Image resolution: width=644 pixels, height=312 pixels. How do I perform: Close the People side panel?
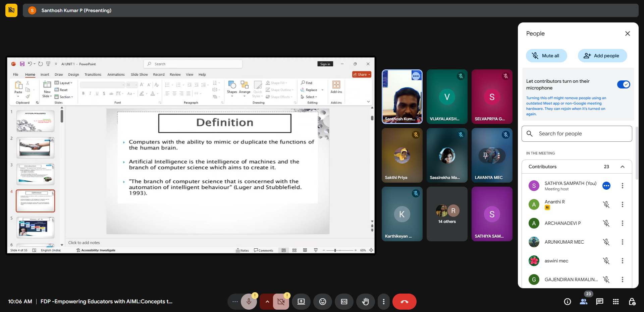tap(628, 34)
